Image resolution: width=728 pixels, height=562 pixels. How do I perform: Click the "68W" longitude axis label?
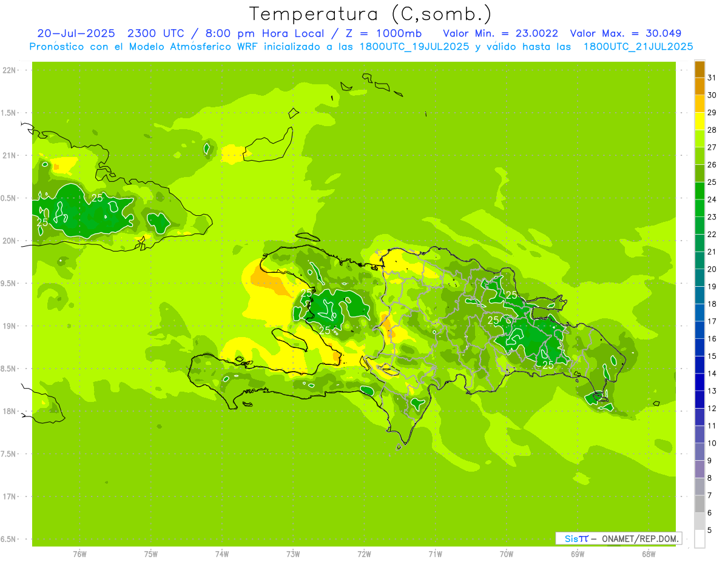649,554
